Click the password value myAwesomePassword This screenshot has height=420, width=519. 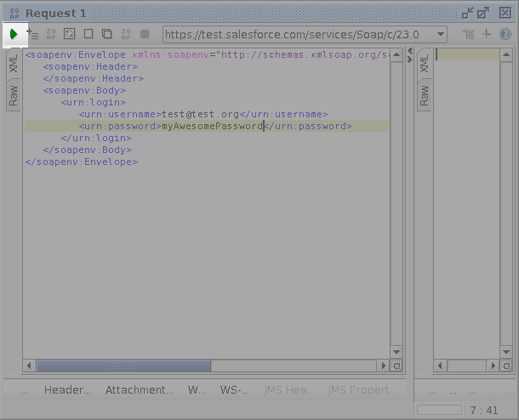[x=212, y=126]
